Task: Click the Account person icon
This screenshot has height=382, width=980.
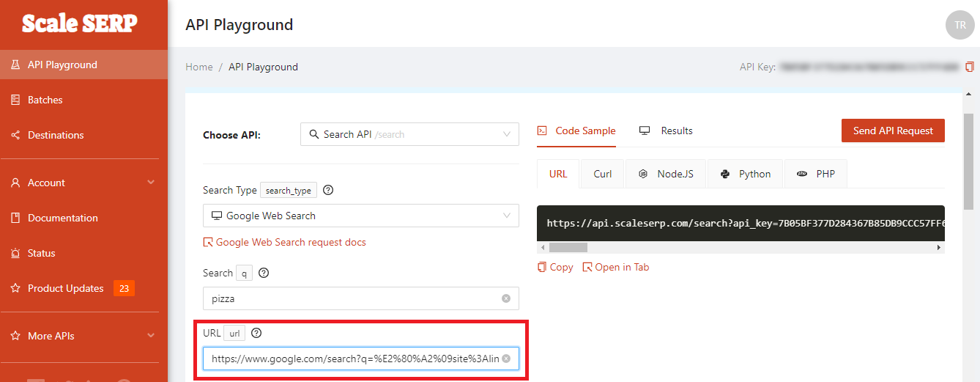Action: (15, 183)
